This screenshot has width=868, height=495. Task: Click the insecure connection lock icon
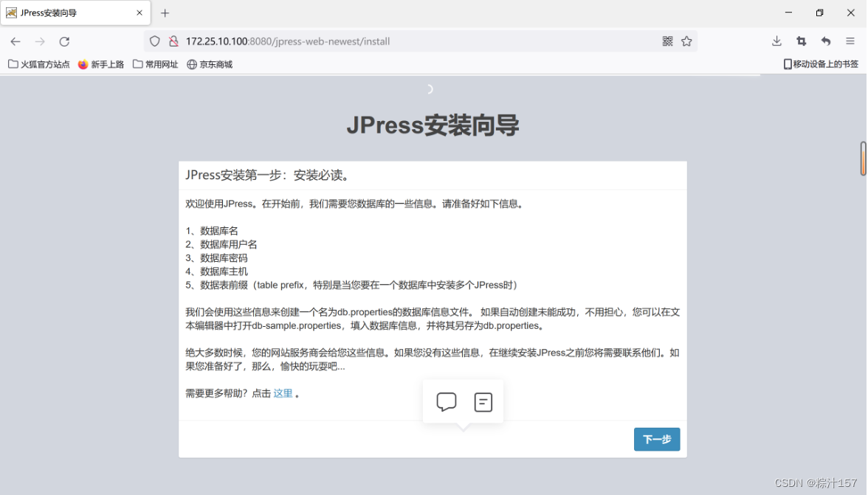(173, 41)
